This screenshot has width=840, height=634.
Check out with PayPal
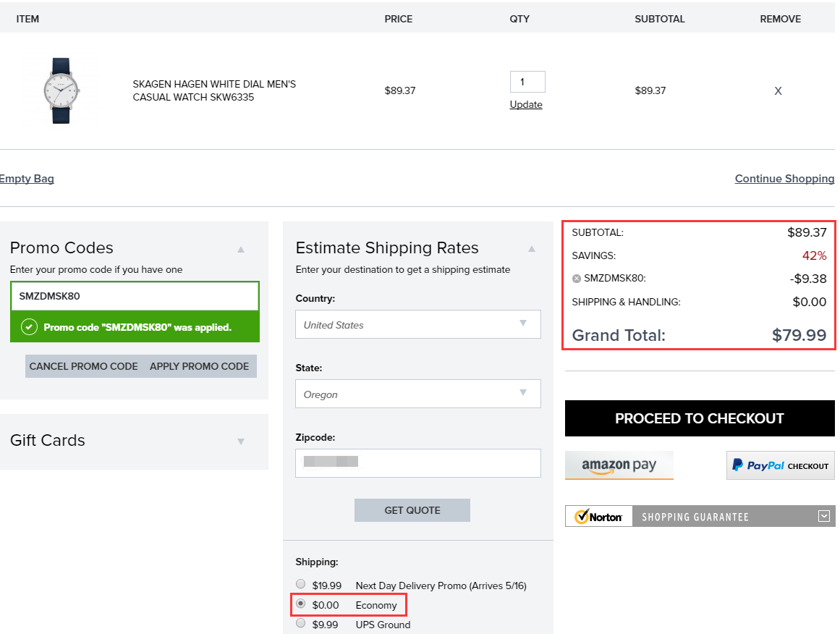781,465
